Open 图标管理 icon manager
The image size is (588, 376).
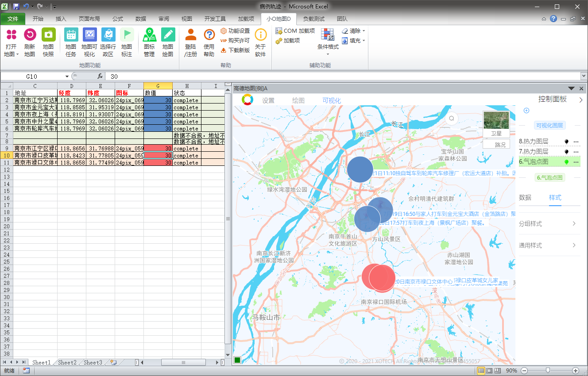click(x=149, y=35)
